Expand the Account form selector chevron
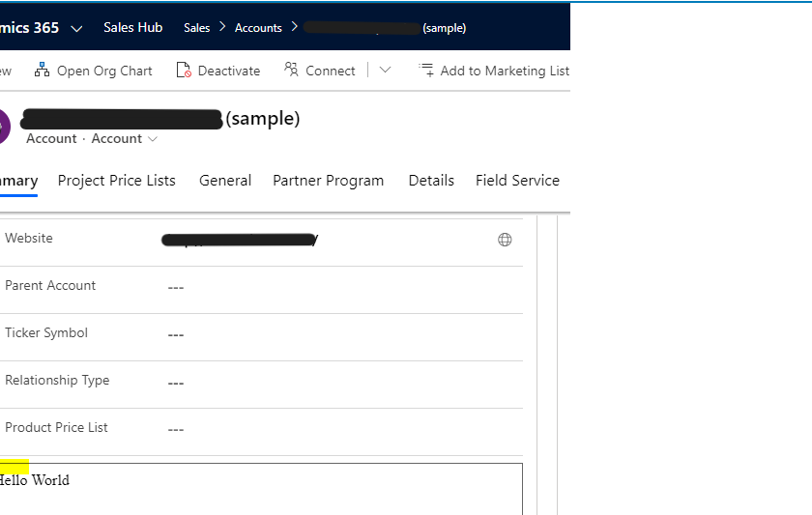This screenshot has height=515, width=812. click(151, 139)
